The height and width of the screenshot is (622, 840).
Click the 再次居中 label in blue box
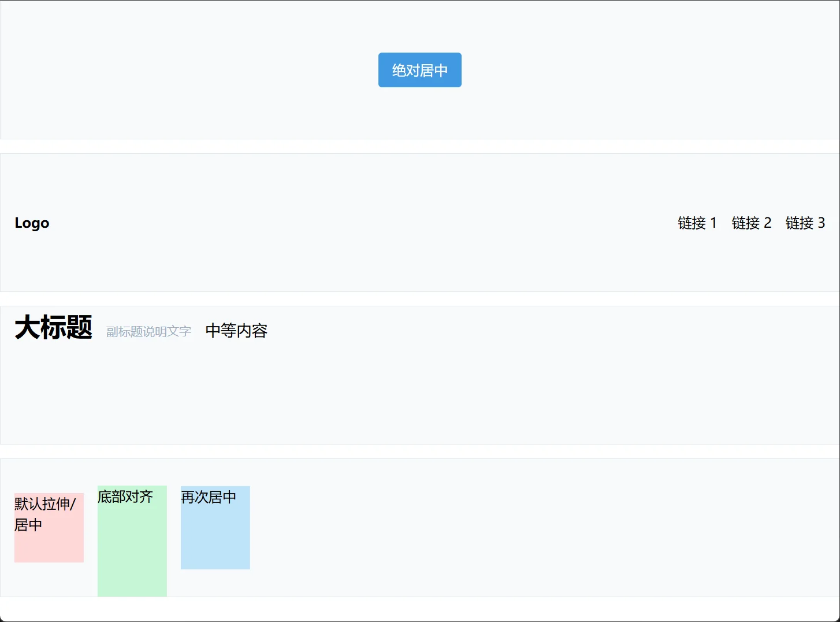(209, 497)
